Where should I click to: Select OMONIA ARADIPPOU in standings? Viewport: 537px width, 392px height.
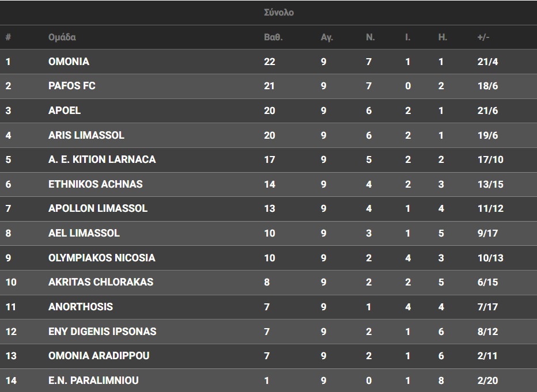coord(99,356)
